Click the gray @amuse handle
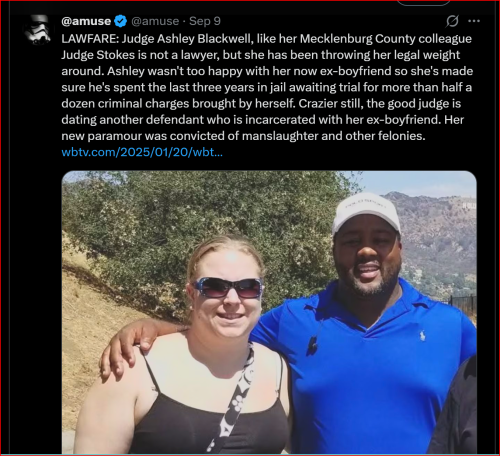This screenshot has width=500, height=456. [155, 21]
